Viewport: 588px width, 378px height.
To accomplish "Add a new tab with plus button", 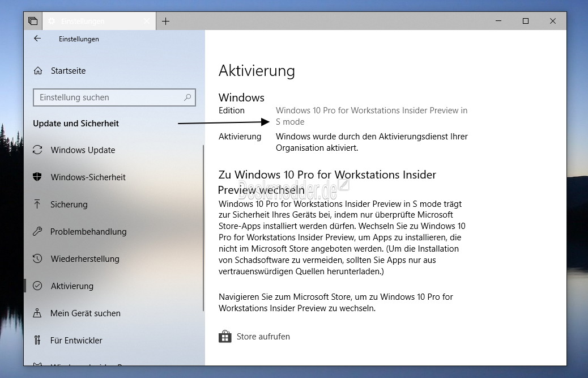I will [165, 22].
